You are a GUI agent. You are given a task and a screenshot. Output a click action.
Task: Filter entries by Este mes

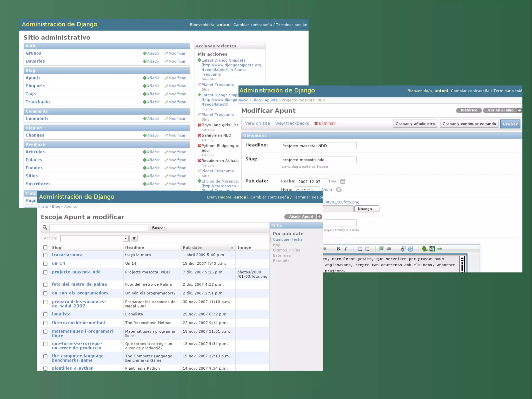click(x=282, y=256)
